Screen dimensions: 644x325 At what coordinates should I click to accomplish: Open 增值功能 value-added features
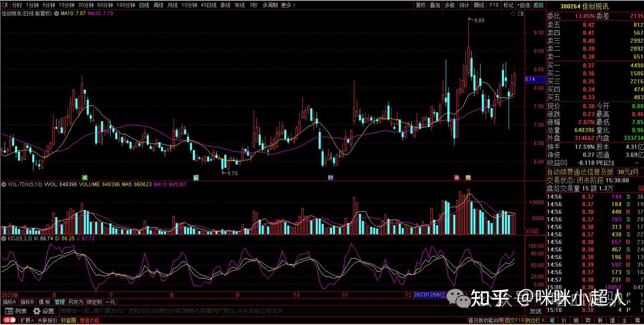(89, 320)
